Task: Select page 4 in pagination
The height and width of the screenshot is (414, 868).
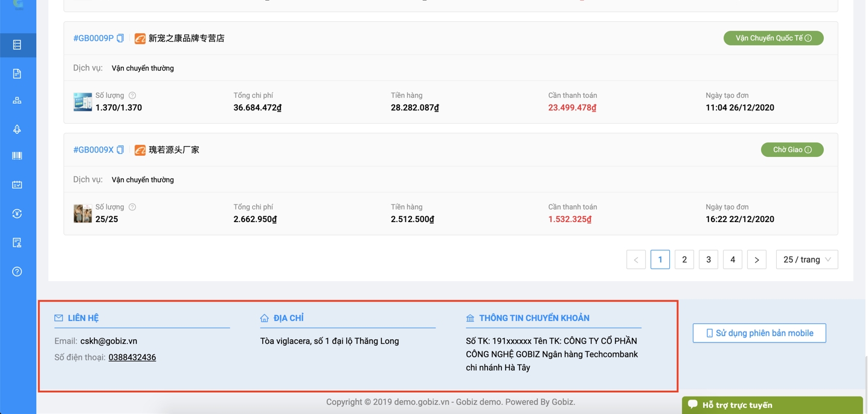Action: pyautogui.click(x=732, y=260)
